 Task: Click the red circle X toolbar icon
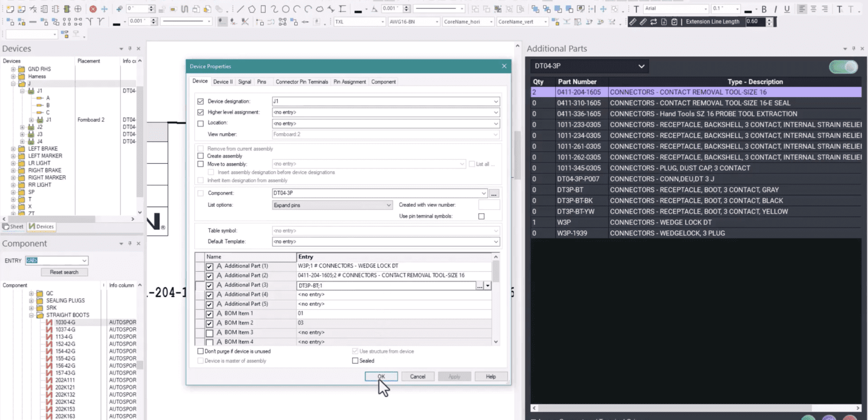click(93, 9)
